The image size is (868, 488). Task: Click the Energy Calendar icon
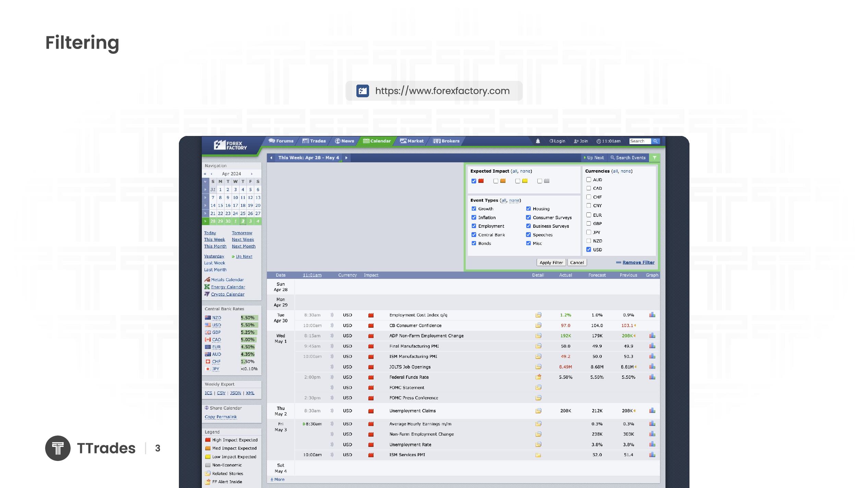(207, 287)
